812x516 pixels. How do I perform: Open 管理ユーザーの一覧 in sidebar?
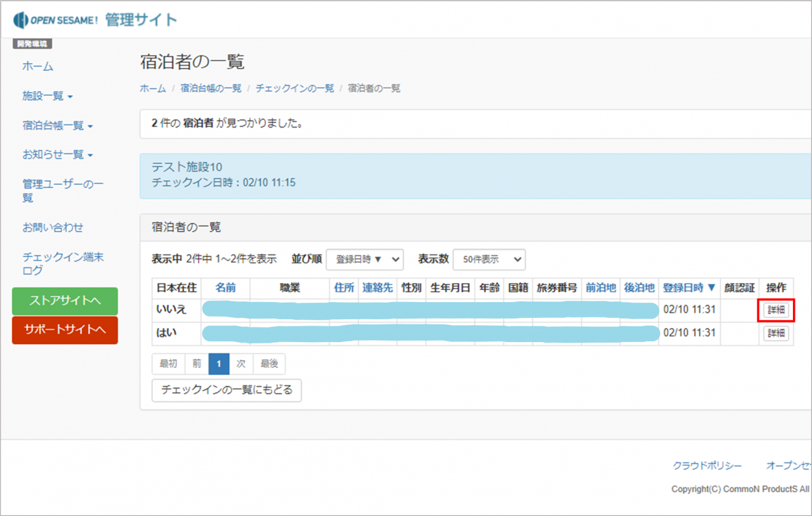click(x=62, y=190)
